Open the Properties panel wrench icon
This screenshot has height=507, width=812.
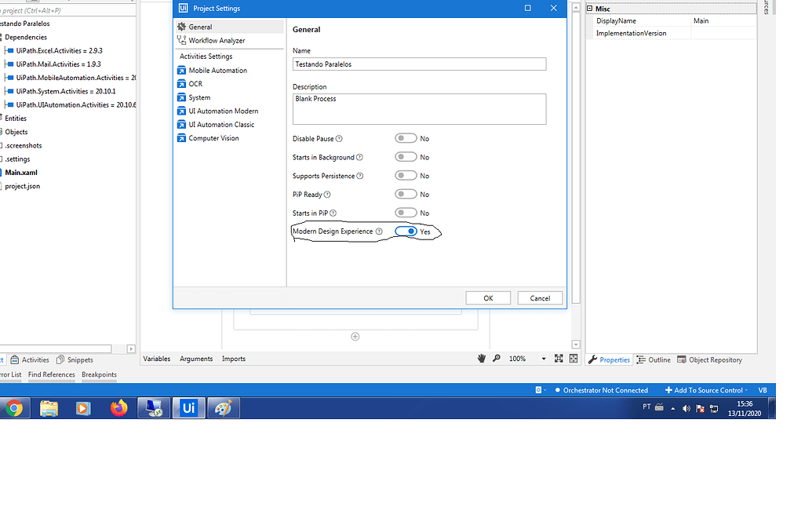tap(594, 359)
